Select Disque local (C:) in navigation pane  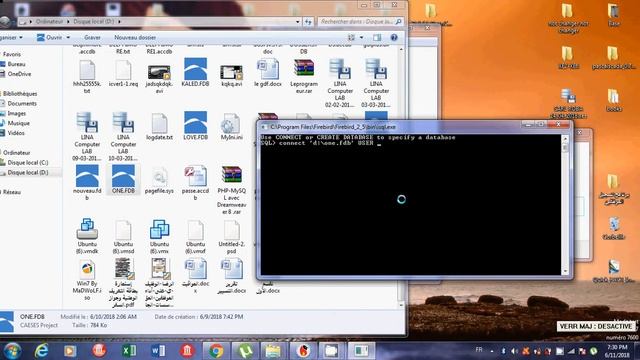tap(28, 162)
